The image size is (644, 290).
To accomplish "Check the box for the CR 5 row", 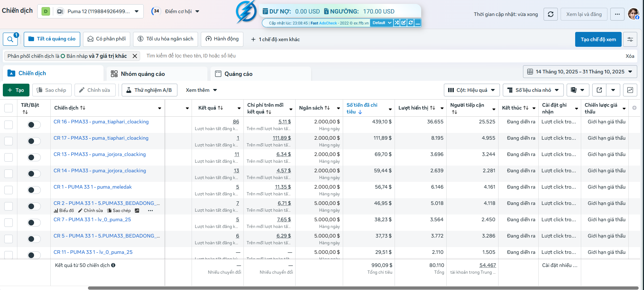I will [9, 239].
